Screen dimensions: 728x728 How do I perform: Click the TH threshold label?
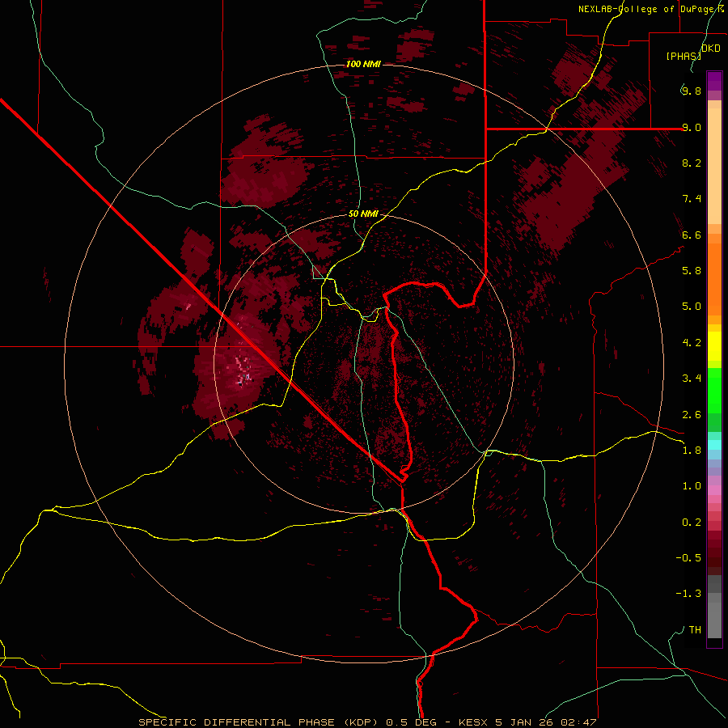point(695,630)
